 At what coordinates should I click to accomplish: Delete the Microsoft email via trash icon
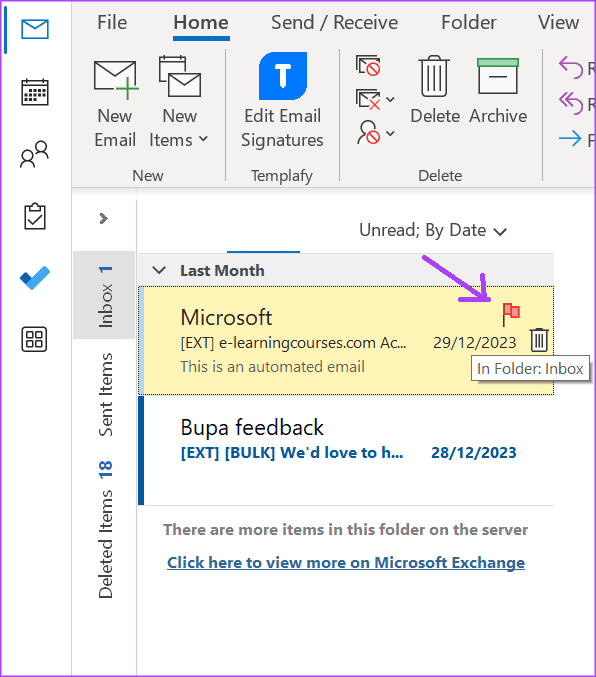pyautogui.click(x=539, y=340)
